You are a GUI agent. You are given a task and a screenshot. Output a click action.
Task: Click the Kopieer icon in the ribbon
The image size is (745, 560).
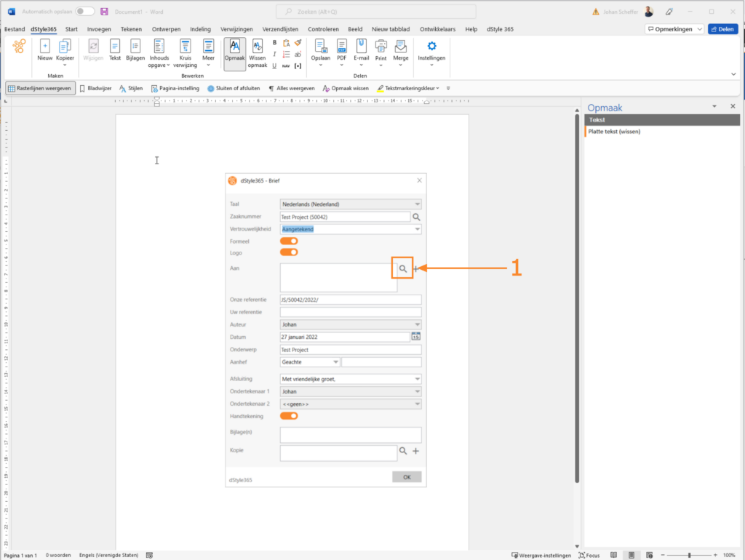(65, 47)
